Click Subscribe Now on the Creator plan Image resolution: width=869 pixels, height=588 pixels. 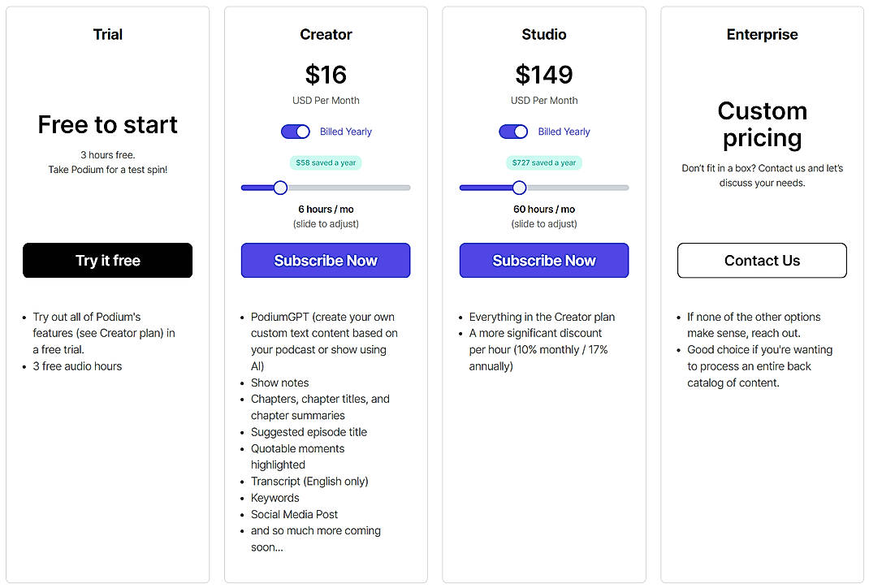(325, 260)
